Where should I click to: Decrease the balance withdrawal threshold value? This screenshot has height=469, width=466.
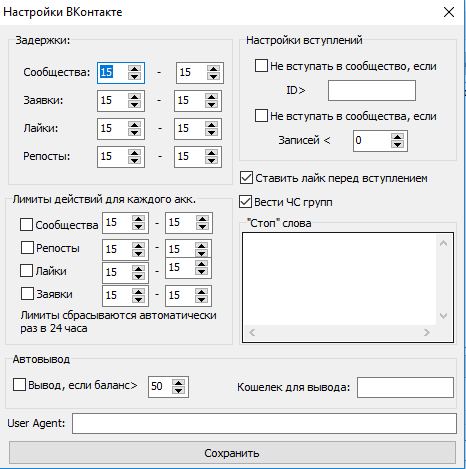(178, 390)
